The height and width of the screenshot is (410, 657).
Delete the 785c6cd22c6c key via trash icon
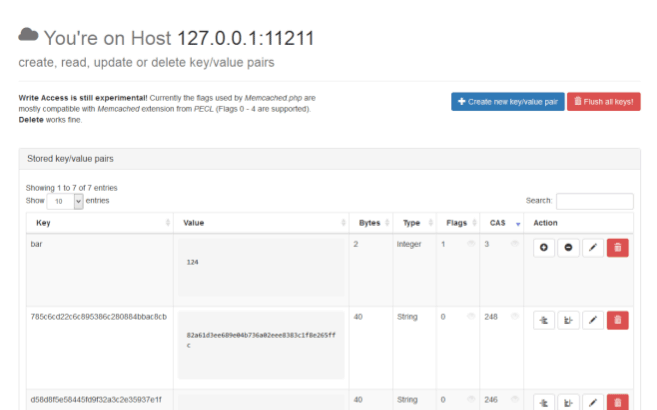(x=618, y=320)
